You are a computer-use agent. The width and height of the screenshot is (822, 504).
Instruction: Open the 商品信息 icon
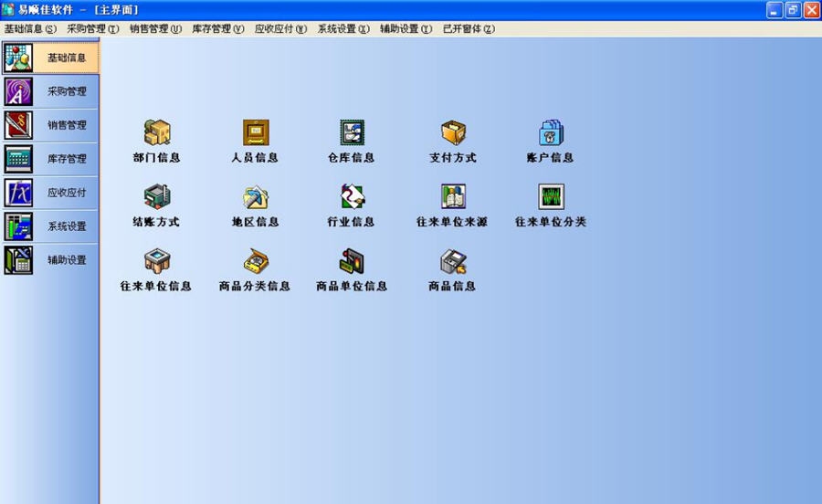(453, 261)
